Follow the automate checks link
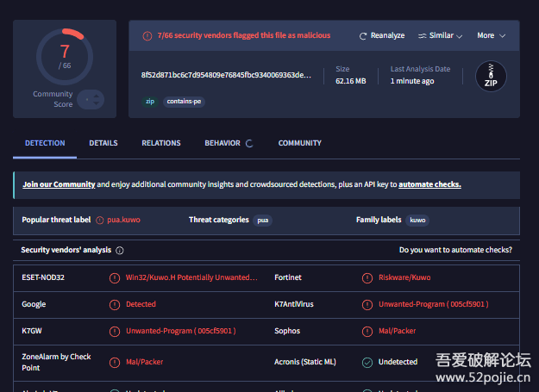Image resolution: width=539 pixels, height=392 pixels. click(x=429, y=184)
